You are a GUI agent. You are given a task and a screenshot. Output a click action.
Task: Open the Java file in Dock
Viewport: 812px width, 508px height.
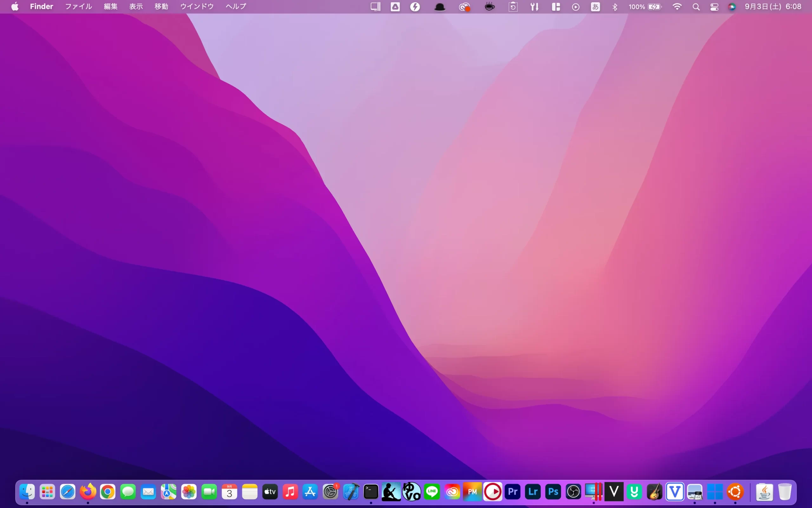click(x=765, y=492)
